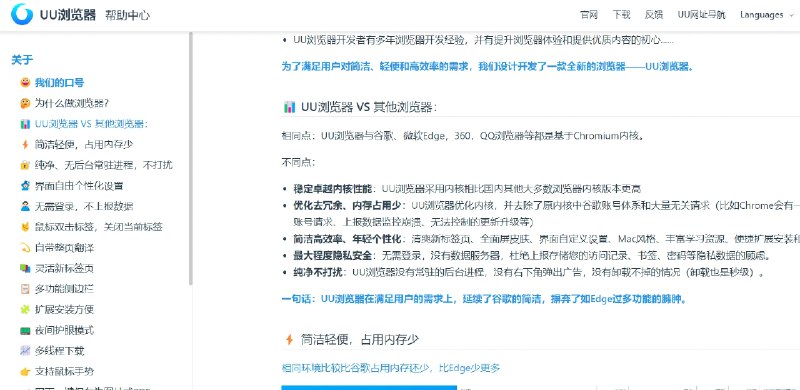Open 夜间护眼模式 sidebar item

pos(64,330)
